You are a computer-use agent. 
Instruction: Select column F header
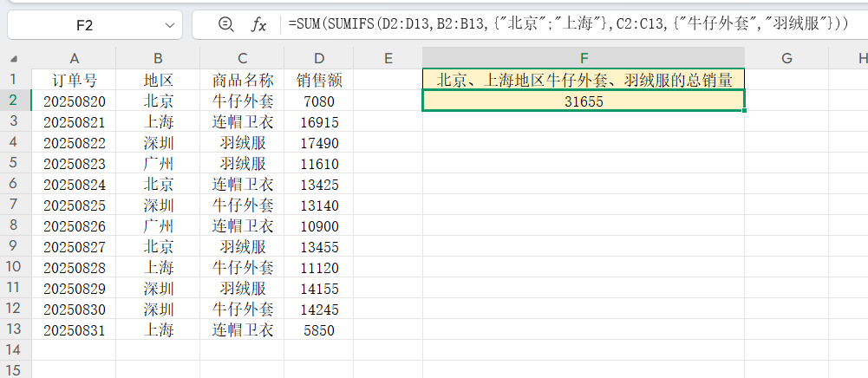tap(583, 58)
